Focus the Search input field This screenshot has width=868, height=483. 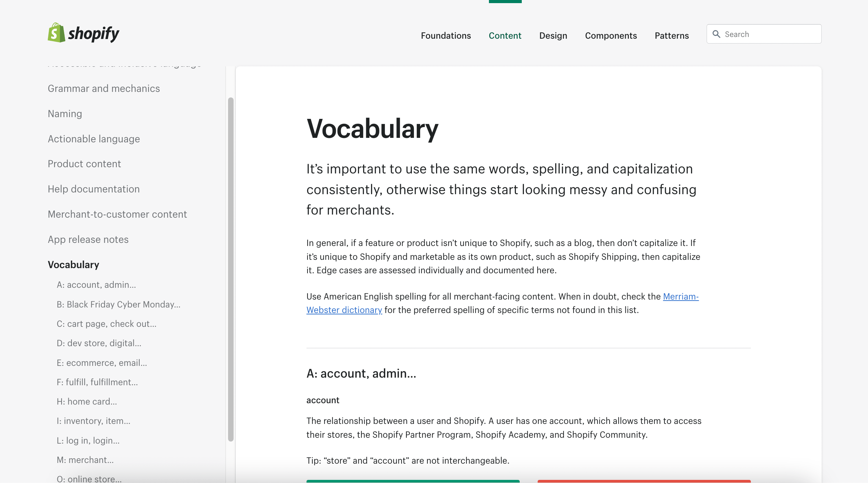pos(771,34)
